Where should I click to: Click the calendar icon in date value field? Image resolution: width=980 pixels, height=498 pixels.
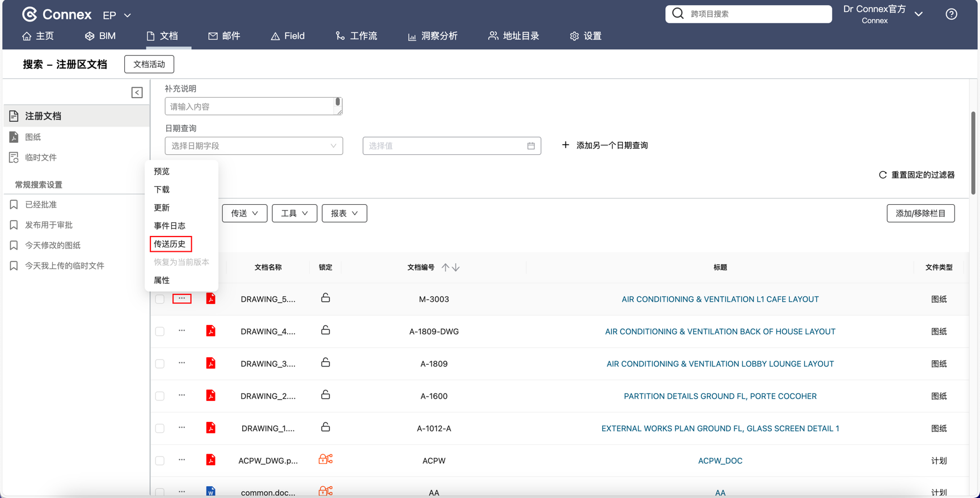pos(531,146)
